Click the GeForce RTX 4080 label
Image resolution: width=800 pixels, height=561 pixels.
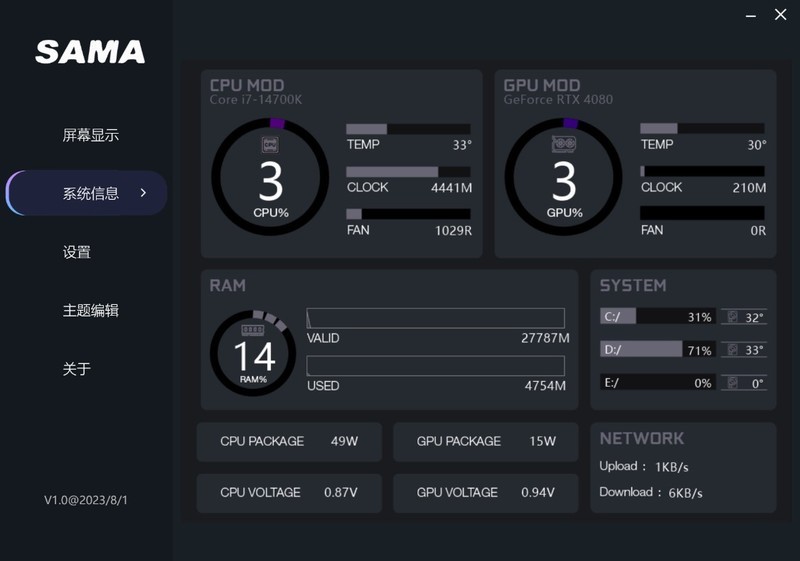(558, 99)
